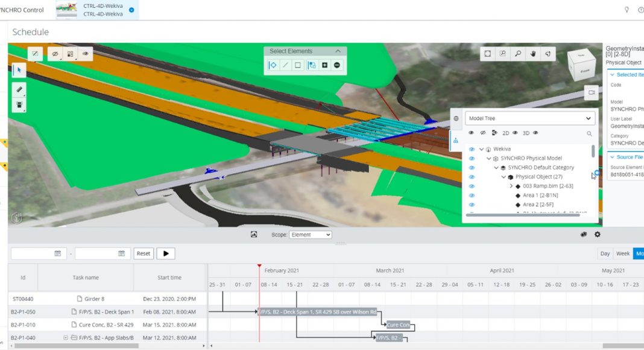
Task: Open camera view settings icon
Action: [x=592, y=93]
